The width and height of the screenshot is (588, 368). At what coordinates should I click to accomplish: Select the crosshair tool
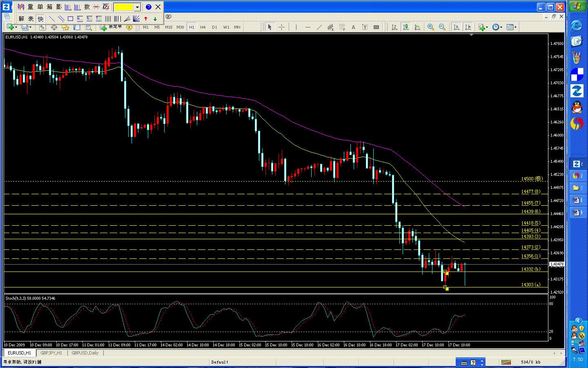click(281, 27)
